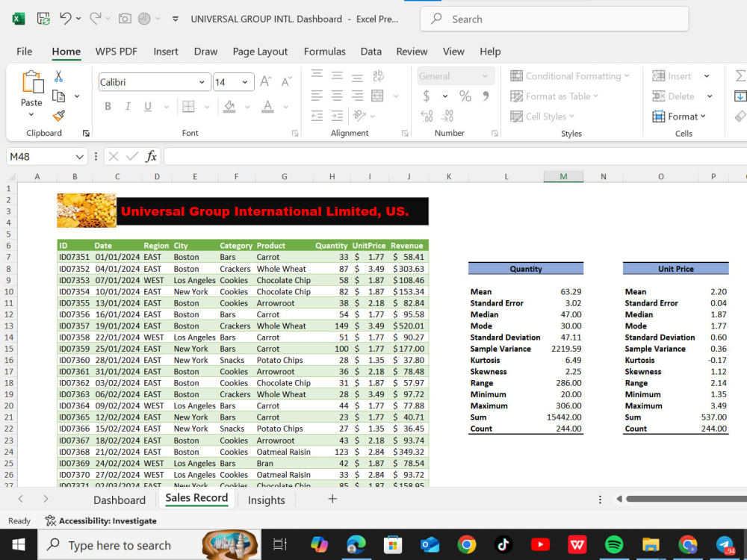
Task: Open the font size 14 dropdown
Action: [x=245, y=82]
